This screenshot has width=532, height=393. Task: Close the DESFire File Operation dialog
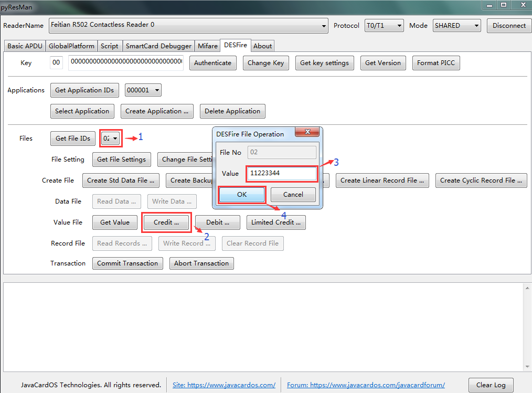[307, 132]
